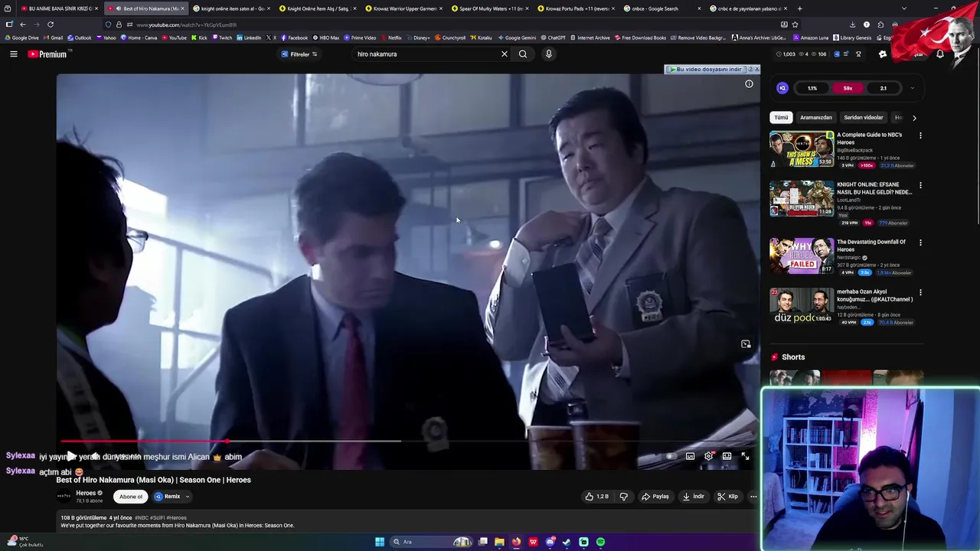This screenshot has width=980, height=551.
Task: Open the 'düz podcast' video thumbnail
Action: tap(802, 306)
